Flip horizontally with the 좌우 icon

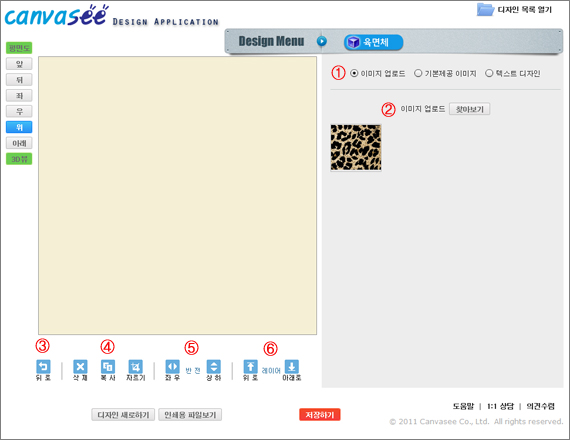pos(172,366)
